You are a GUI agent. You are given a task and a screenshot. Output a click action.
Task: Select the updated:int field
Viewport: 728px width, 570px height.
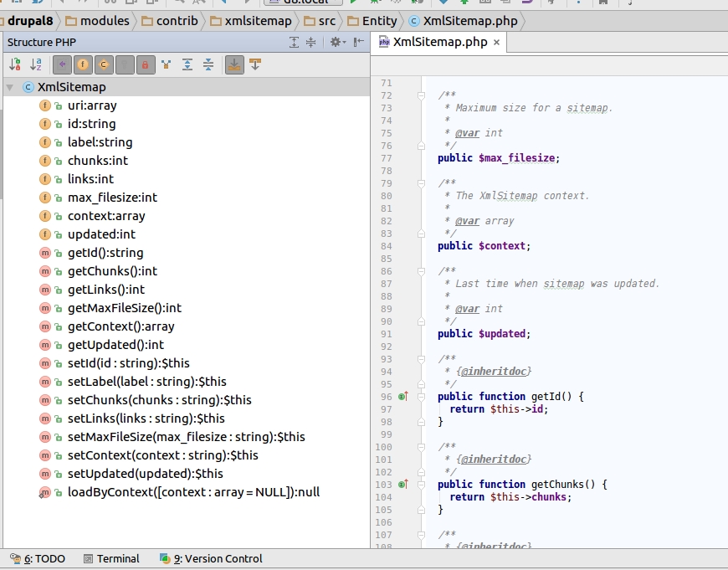coord(101,234)
